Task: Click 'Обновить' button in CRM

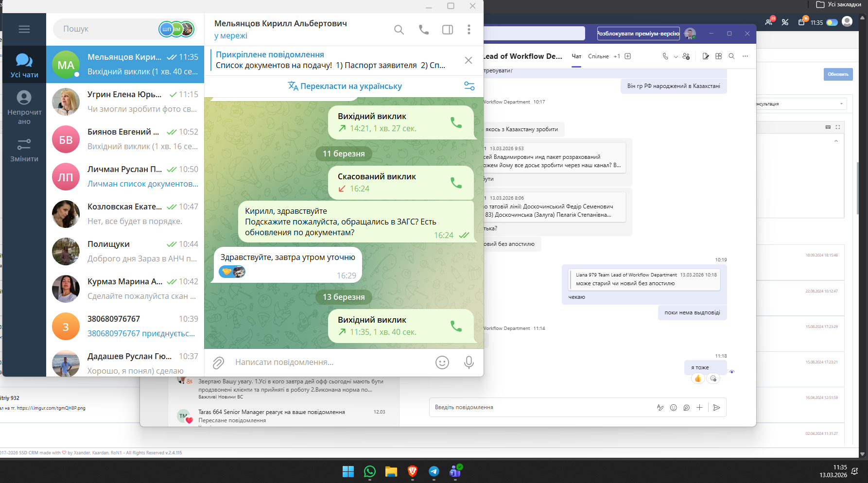Action: tap(838, 74)
